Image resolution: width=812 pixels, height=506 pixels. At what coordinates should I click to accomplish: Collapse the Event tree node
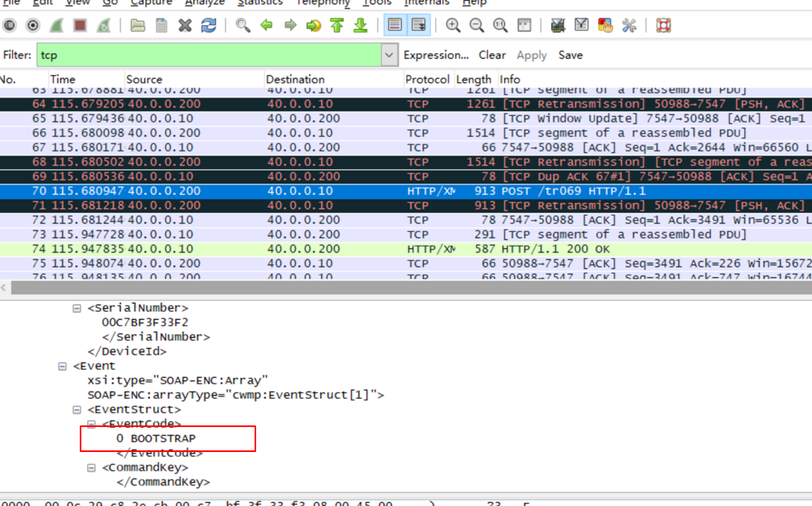click(62, 366)
